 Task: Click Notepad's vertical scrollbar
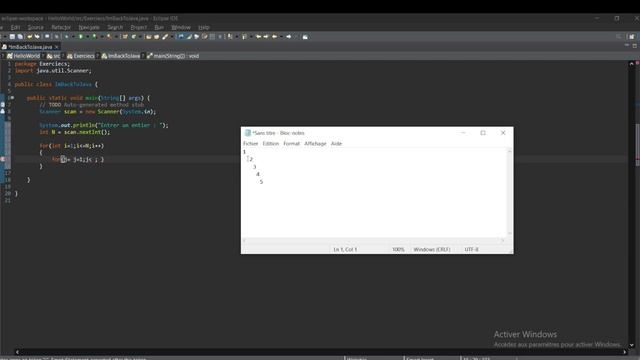click(509, 192)
